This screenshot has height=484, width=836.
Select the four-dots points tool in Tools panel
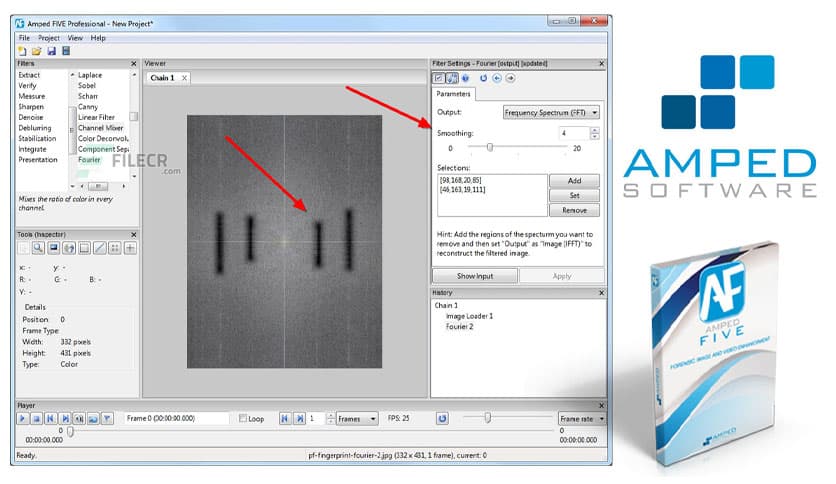coord(115,248)
